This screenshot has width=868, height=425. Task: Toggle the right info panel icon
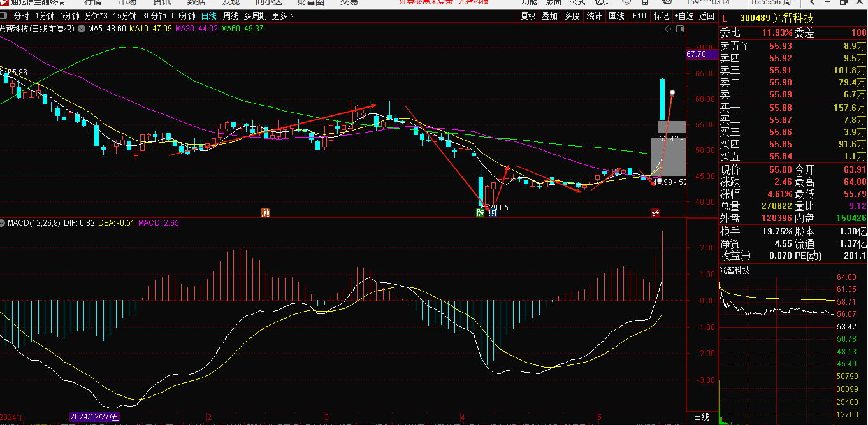(679, 29)
